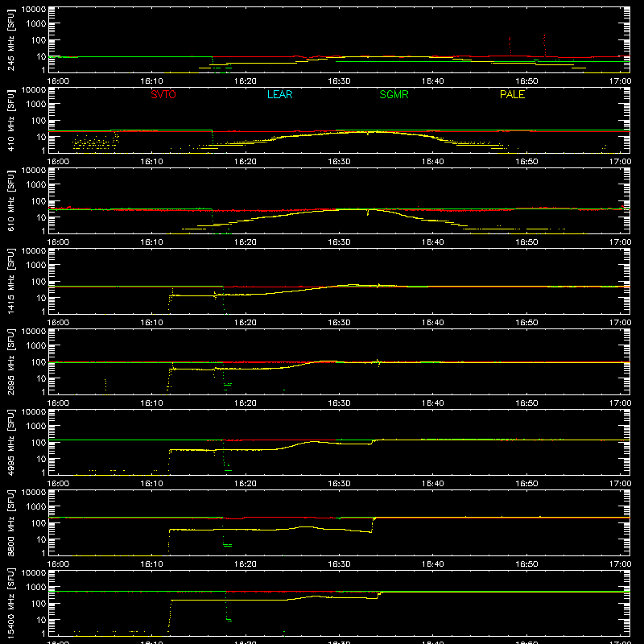Click the 1000 tick value on 410 MHz axis
The width and height of the screenshot is (644, 644).
[x=36, y=104]
